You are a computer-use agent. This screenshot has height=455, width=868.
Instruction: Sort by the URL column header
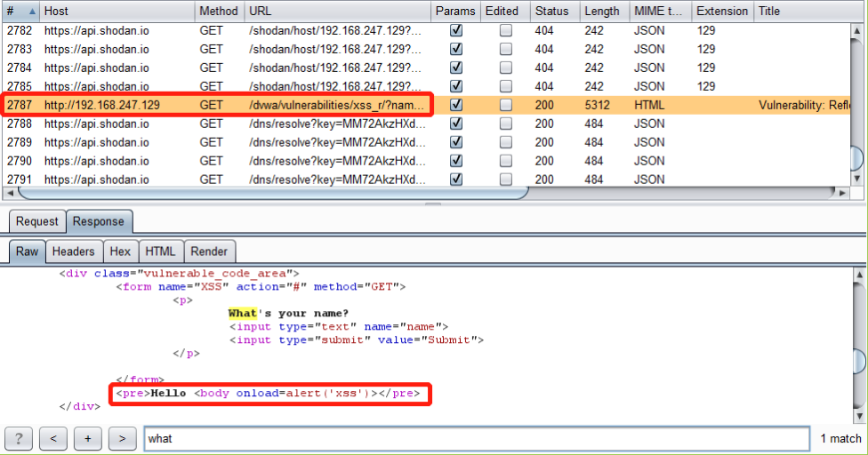coord(337,11)
